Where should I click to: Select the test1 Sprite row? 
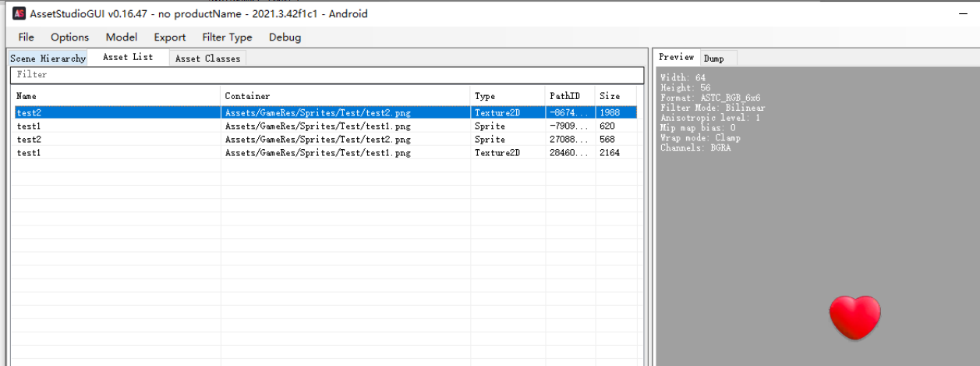coord(325,126)
